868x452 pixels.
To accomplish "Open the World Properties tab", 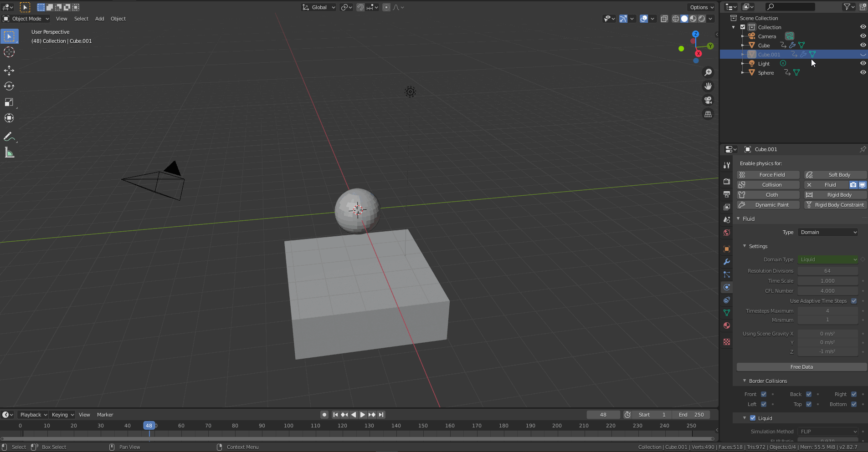I will [x=727, y=232].
